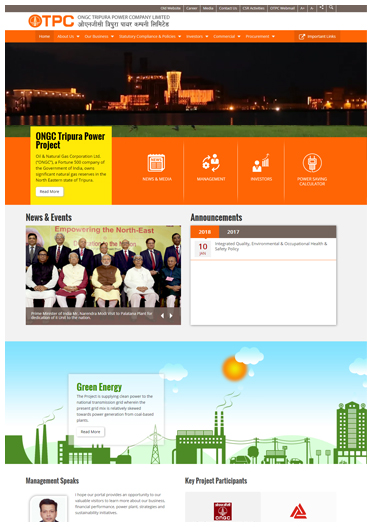Show next news slide with right arrow
The height and width of the screenshot is (527, 372).
pos(171,316)
